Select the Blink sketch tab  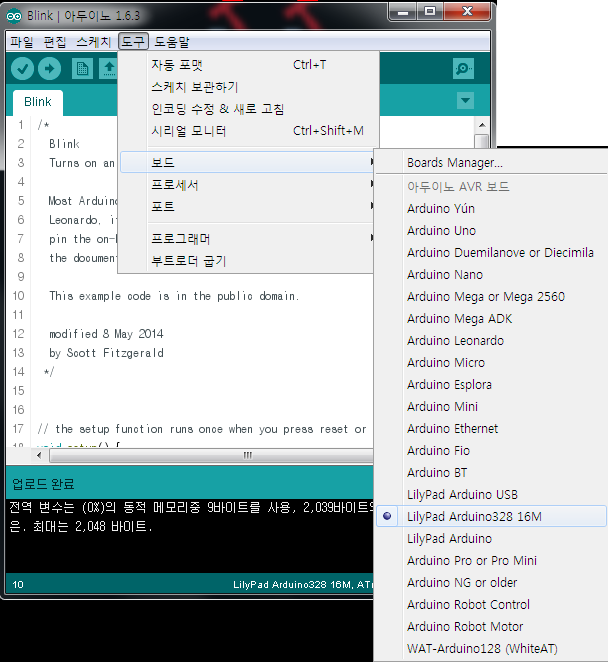[38, 102]
